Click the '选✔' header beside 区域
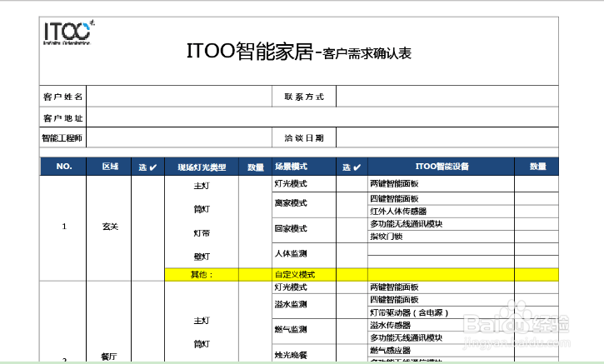Screen dimensions: 604x364 tap(148, 167)
